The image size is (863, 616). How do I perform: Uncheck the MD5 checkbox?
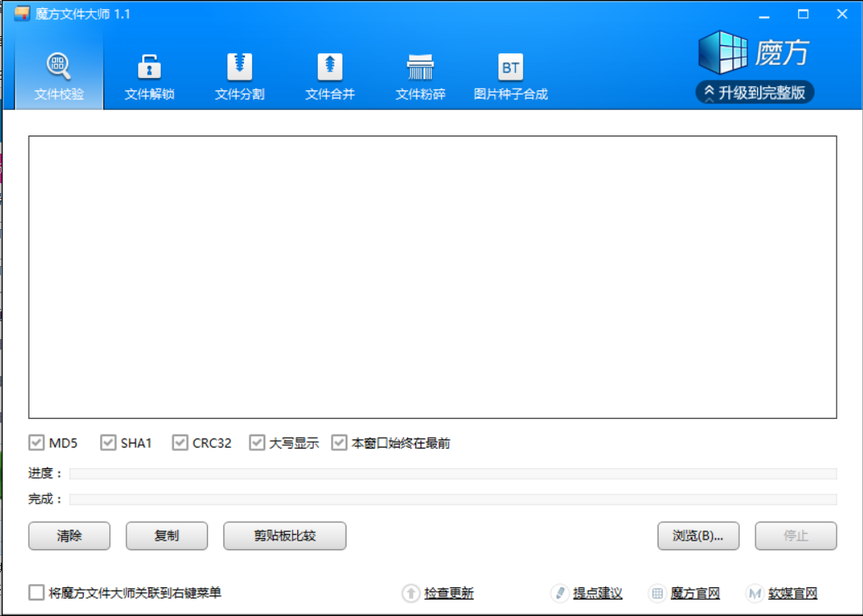click(36, 443)
